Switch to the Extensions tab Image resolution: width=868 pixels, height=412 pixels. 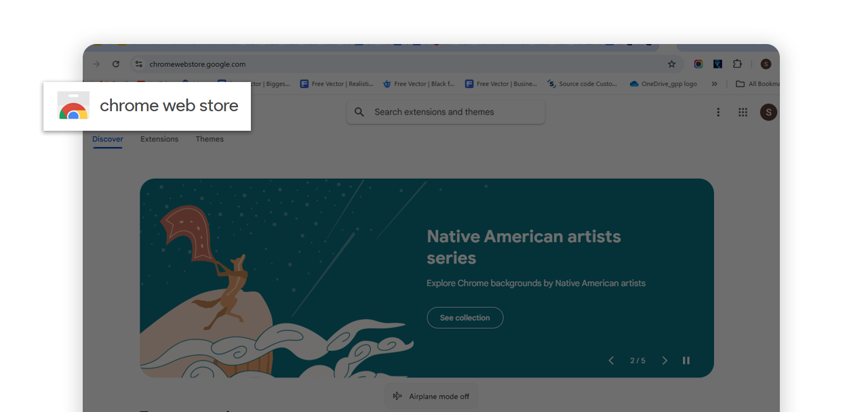tap(159, 139)
